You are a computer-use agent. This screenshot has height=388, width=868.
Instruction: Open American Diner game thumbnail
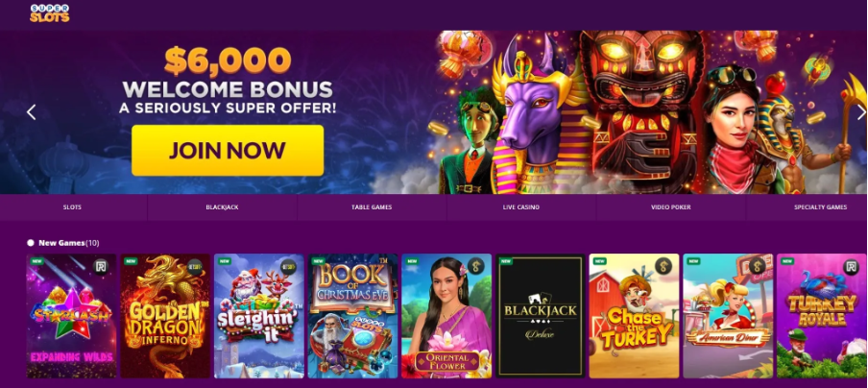point(728,316)
